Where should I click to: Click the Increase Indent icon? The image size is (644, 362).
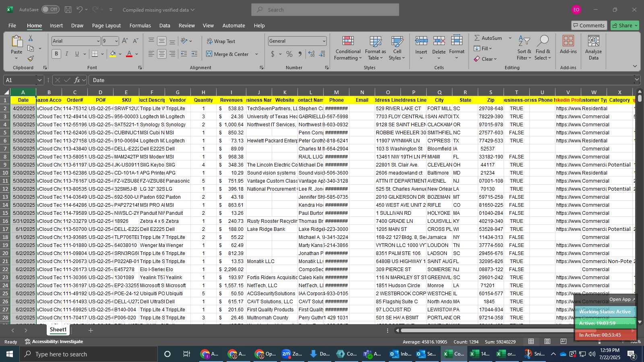pos(194,54)
